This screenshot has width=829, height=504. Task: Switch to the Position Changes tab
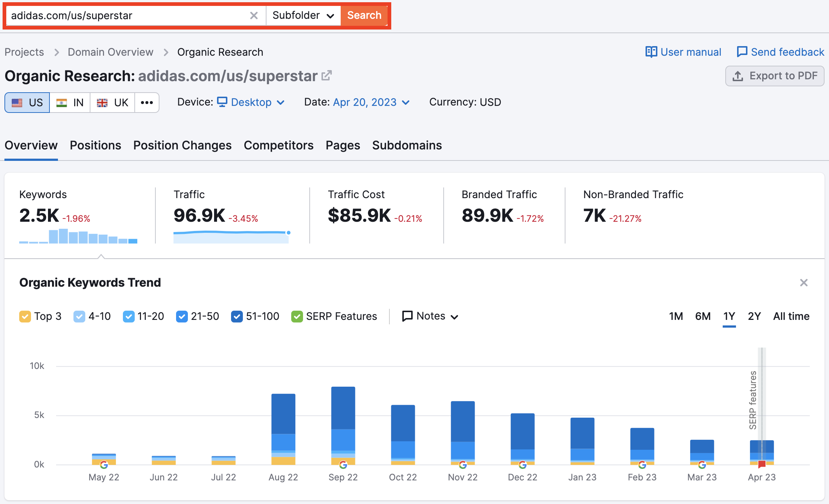point(183,145)
